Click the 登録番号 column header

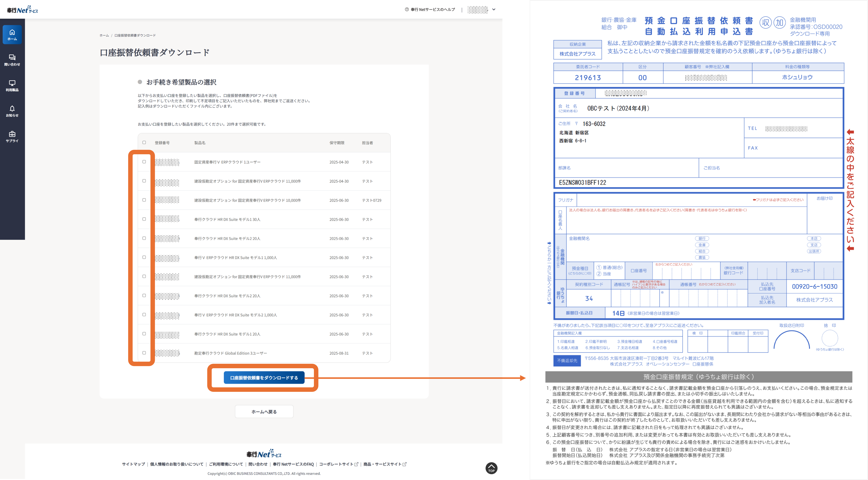tap(162, 143)
